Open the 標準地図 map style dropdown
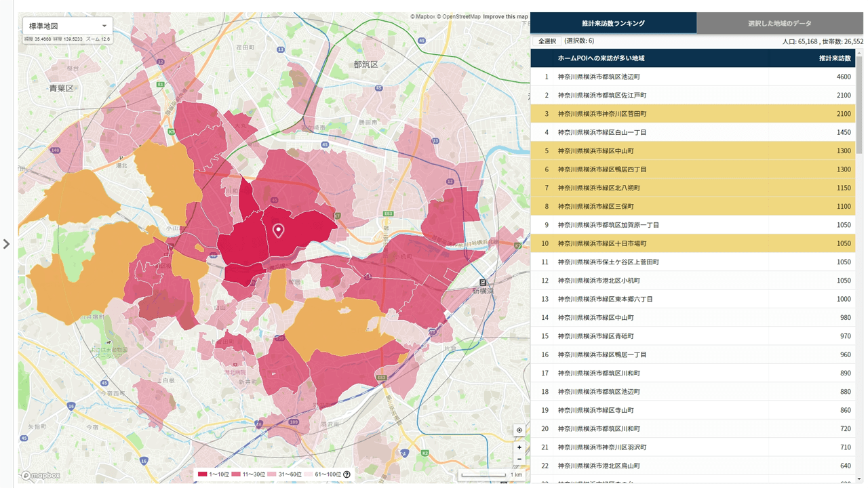 pos(67,26)
